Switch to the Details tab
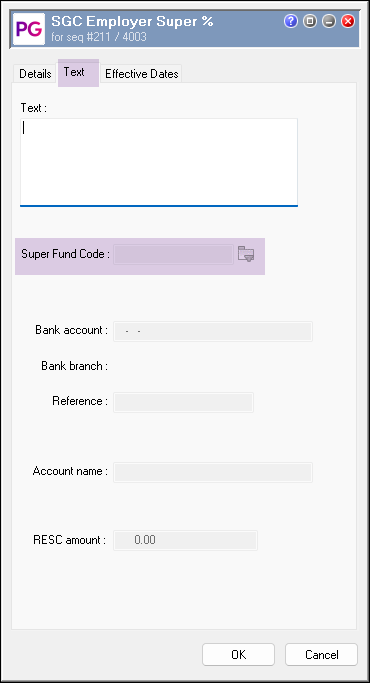Image resolution: width=370 pixels, height=683 pixels. coord(35,74)
